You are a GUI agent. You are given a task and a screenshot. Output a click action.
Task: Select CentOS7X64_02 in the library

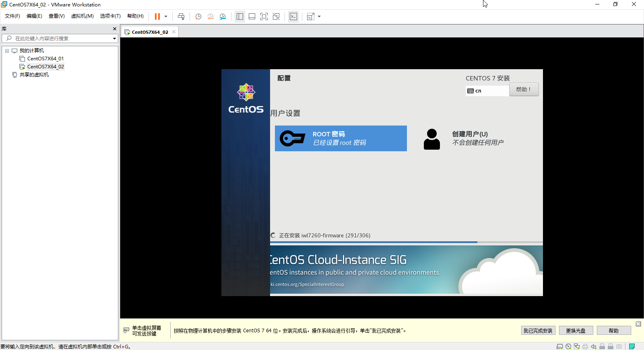tap(45, 67)
